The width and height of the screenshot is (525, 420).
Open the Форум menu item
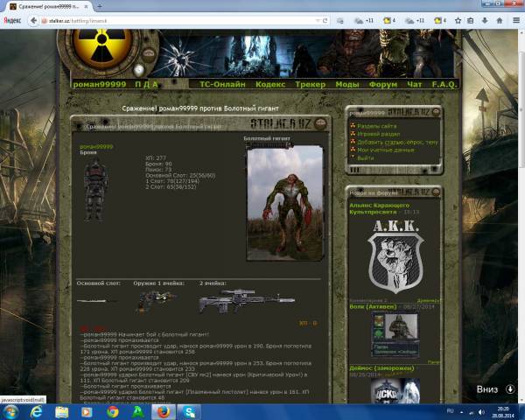(x=383, y=84)
